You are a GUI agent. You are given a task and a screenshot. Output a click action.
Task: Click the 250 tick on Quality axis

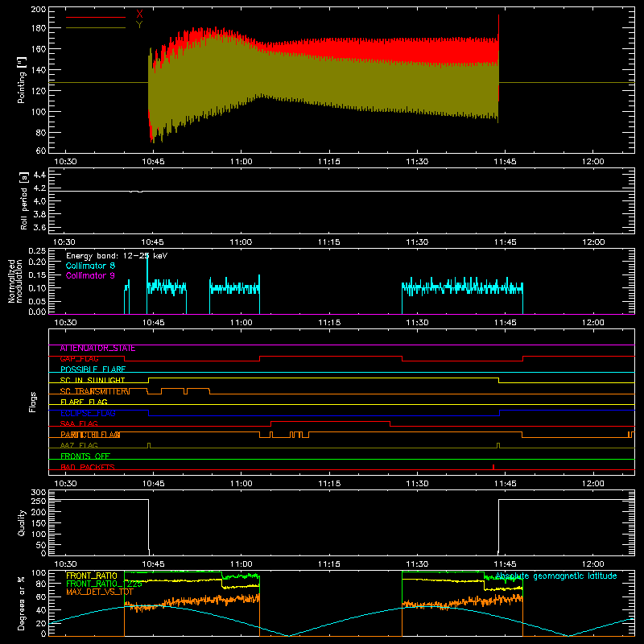coord(38,502)
